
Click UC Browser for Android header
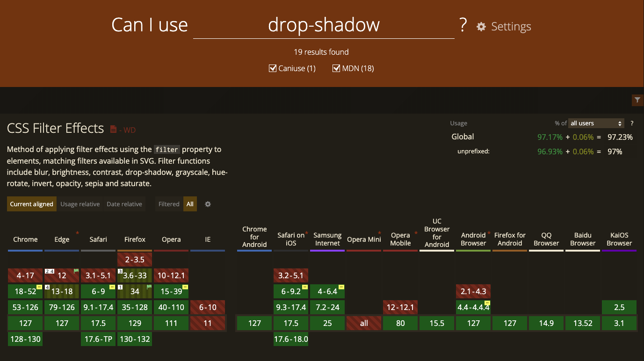(437, 233)
